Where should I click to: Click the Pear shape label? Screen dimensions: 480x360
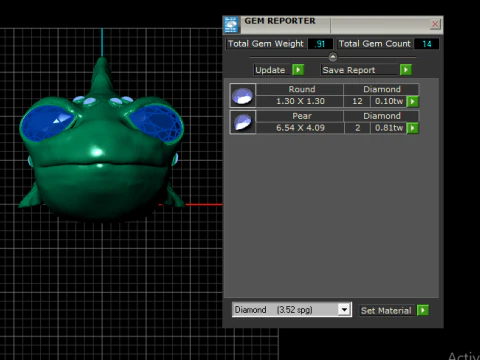tap(302, 116)
